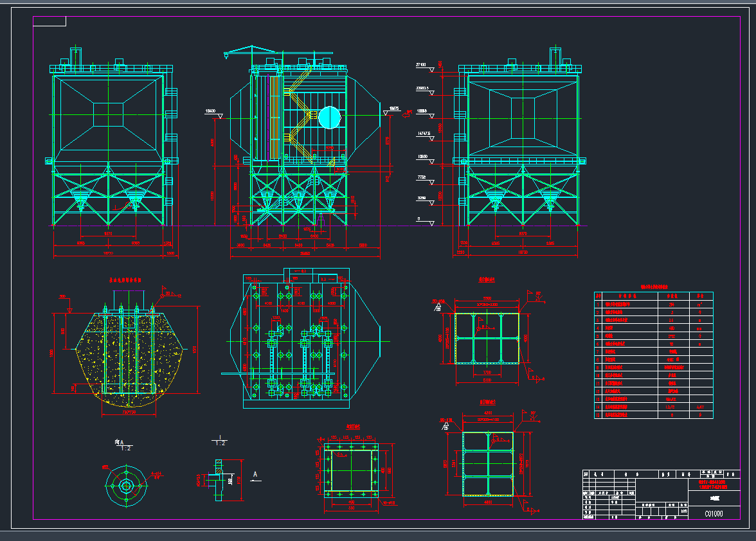The image size is (756, 541).
Task: Click the 27100 elevation marker
Action: pyautogui.click(x=422, y=65)
